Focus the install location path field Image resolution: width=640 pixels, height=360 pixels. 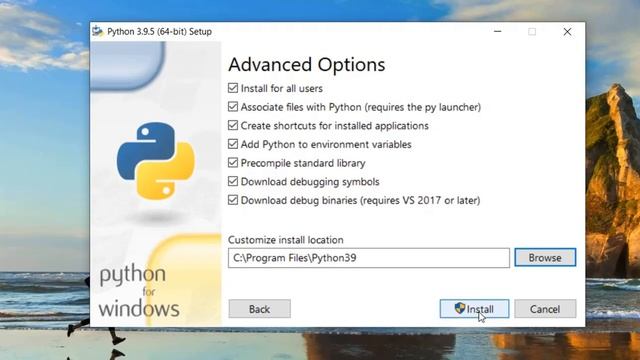pyautogui.click(x=369, y=258)
